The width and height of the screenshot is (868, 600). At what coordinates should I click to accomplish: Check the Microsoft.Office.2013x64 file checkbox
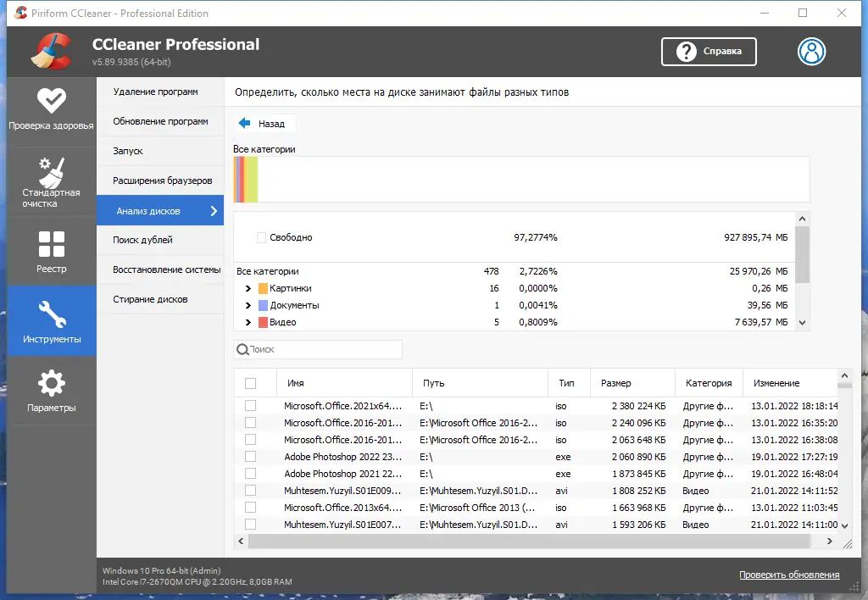tap(250, 508)
